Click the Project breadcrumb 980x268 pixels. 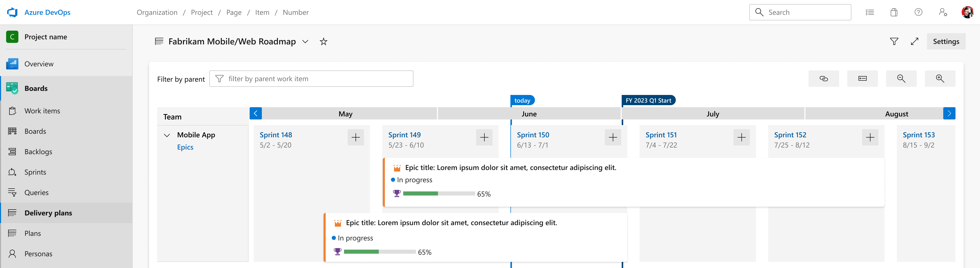coord(202,12)
